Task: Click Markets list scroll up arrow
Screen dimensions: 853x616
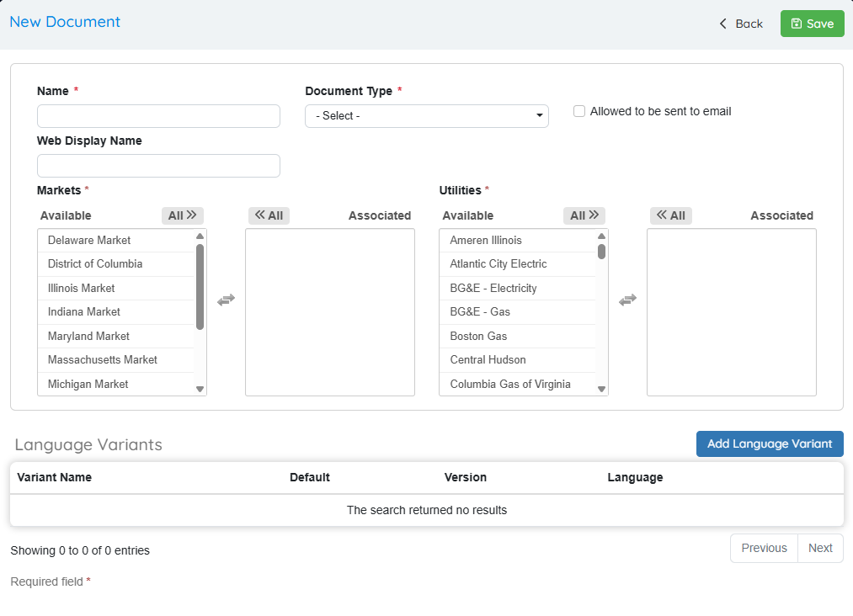Action: pos(200,236)
